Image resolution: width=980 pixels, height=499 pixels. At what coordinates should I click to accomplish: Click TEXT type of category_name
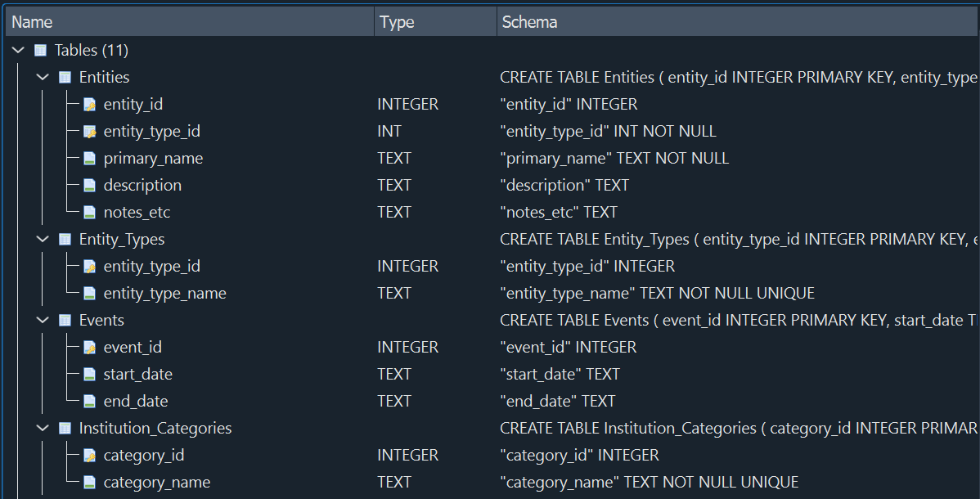coord(394,482)
